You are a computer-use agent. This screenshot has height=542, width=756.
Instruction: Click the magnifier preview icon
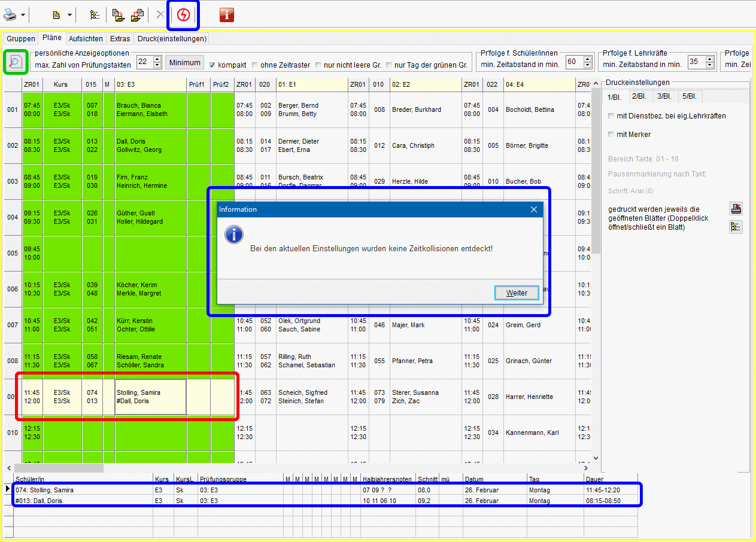pos(15,62)
